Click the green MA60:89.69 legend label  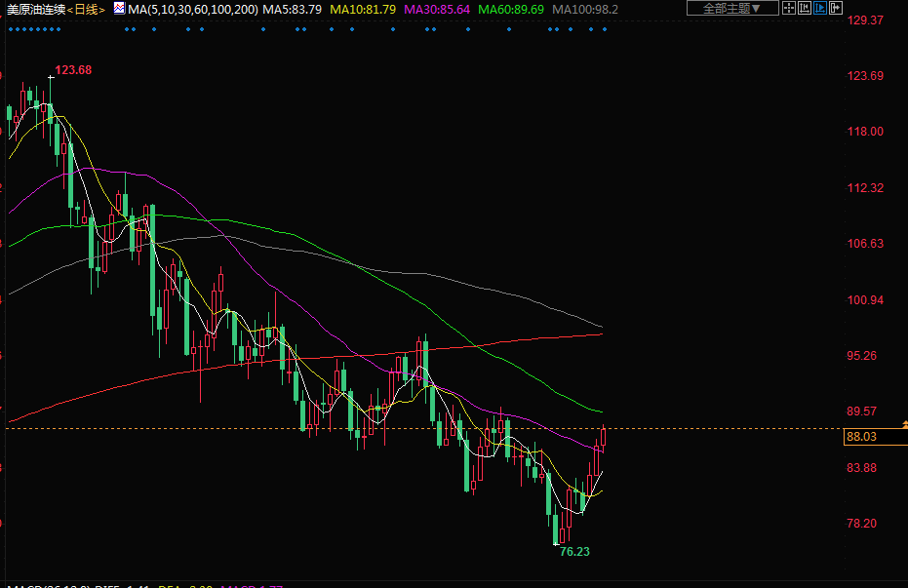pos(511,9)
